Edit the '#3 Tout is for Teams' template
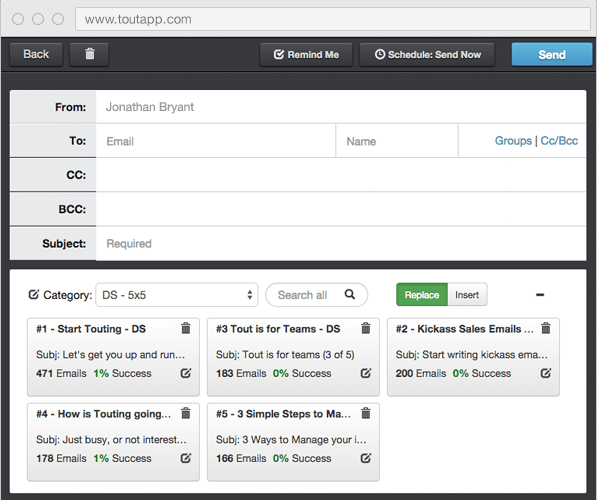 pyautogui.click(x=366, y=373)
